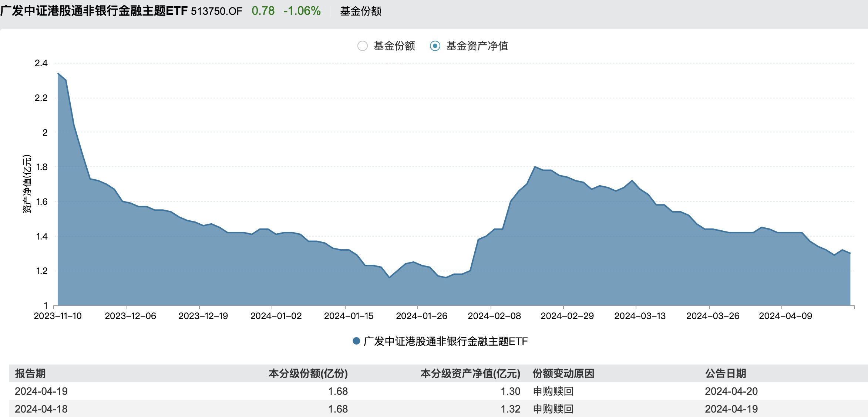Click the 2024-02-29 x-axis label
Screen dimensions: 868x417
click(x=567, y=316)
